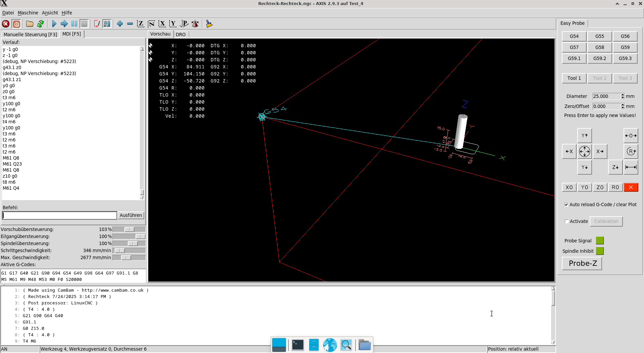Adjust the Max. Geschwindigkeit slider
The width and height of the screenshot is (644, 353).
[x=129, y=257]
